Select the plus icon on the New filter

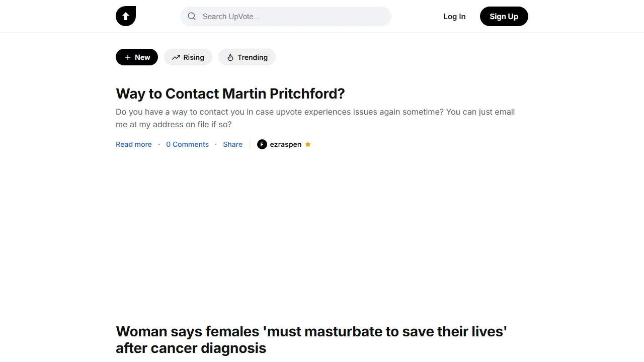(x=127, y=57)
